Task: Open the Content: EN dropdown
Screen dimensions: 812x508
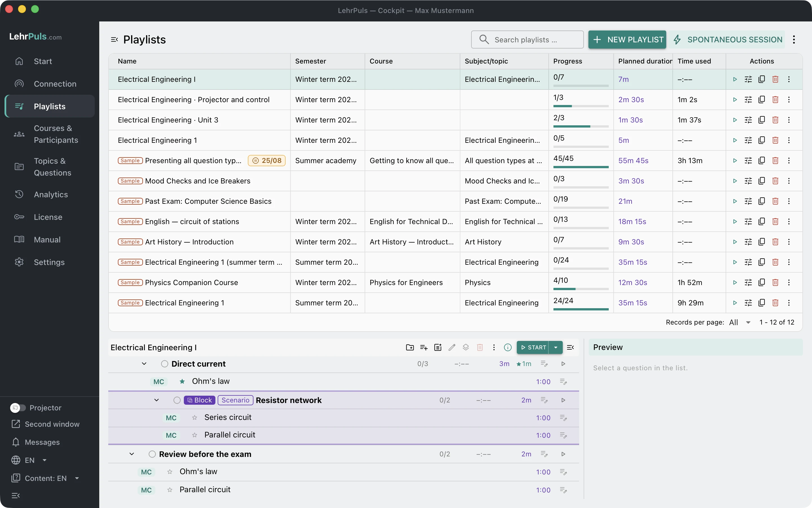Action: point(46,478)
